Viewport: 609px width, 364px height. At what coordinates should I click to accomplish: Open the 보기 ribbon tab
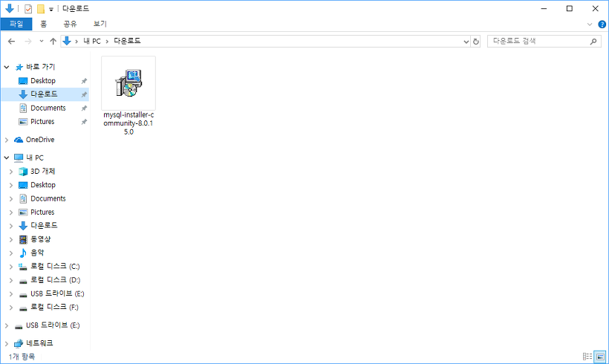coord(100,24)
